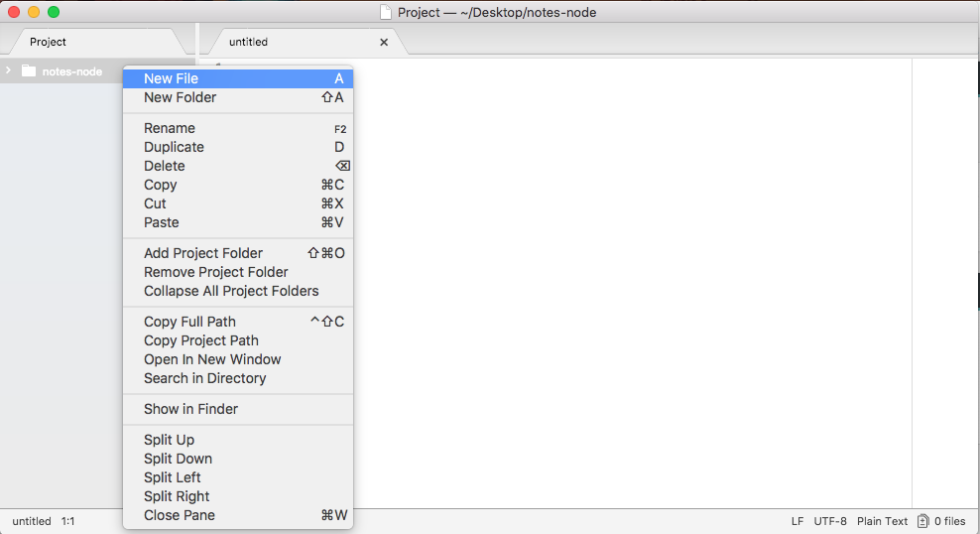This screenshot has width=980, height=534.
Task: Select Rename in the context menu
Action: pyautogui.click(x=170, y=128)
